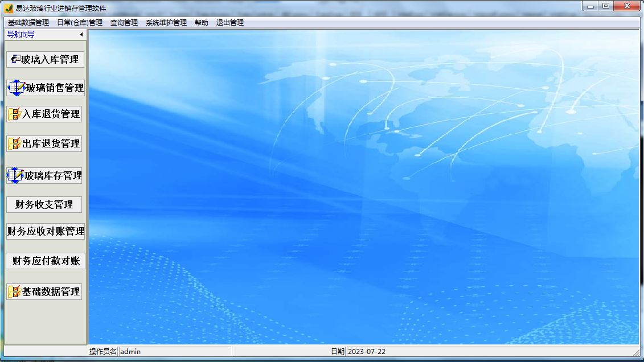This screenshot has height=362, width=644.
Task: Open 玻璃销售管理 from the sidebar
Action: tap(44, 88)
